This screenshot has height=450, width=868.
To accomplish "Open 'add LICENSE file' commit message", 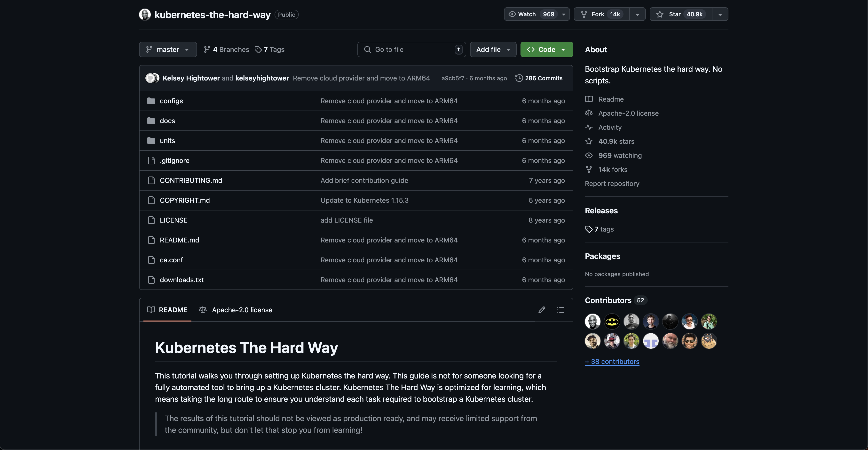I will (346, 220).
